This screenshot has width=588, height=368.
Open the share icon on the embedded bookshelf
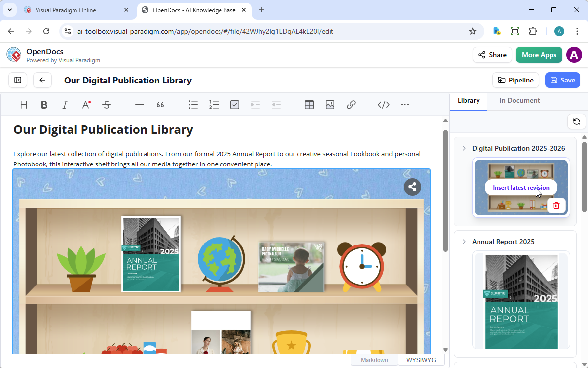click(412, 187)
